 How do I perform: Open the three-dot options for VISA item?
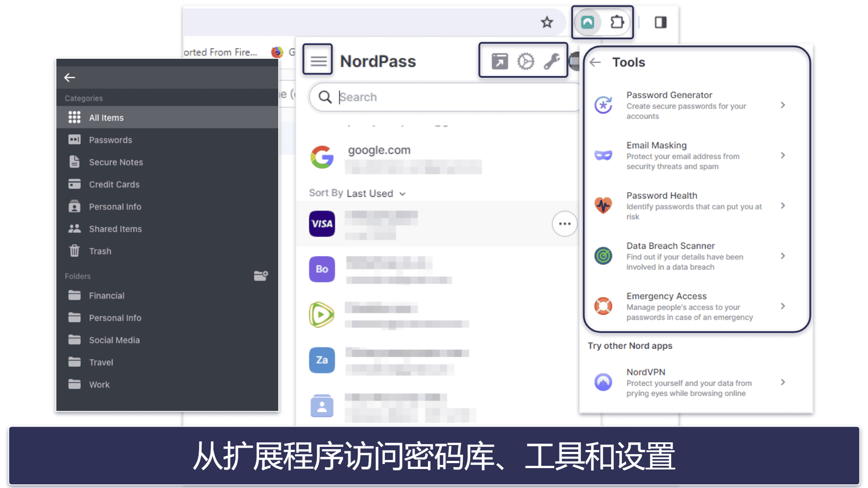click(x=564, y=224)
